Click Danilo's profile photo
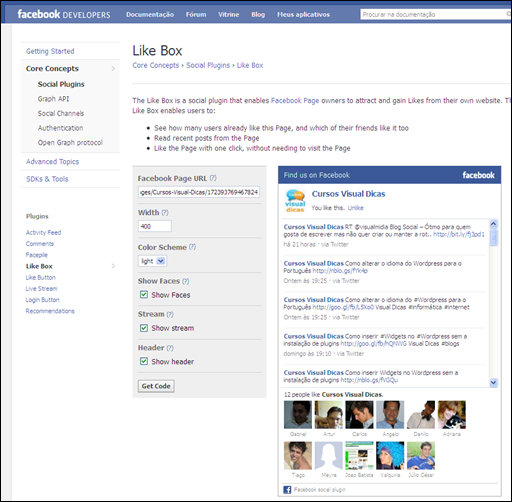Image resolution: width=512 pixels, height=502 pixels. click(x=421, y=415)
